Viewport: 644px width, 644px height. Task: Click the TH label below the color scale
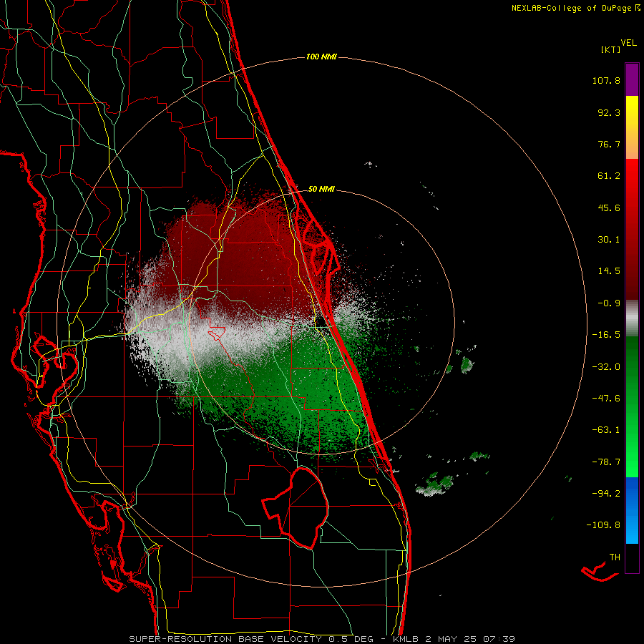click(x=615, y=557)
